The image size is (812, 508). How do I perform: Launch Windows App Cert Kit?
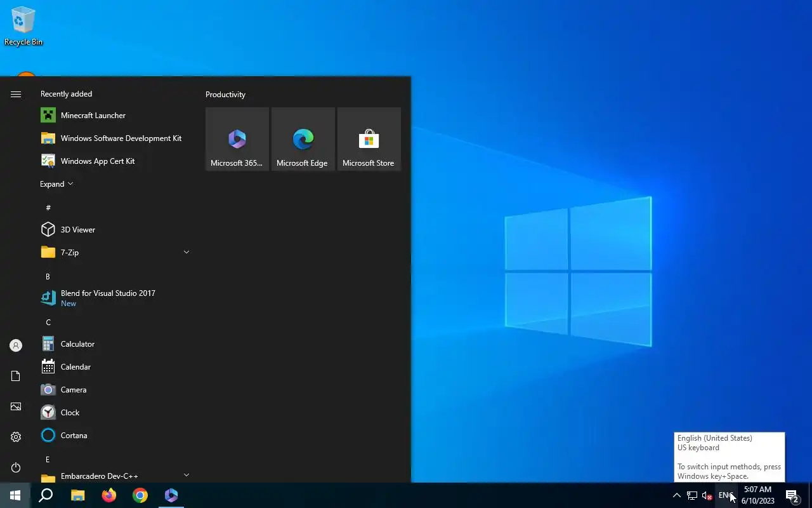pyautogui.click(x=115, y=161)
